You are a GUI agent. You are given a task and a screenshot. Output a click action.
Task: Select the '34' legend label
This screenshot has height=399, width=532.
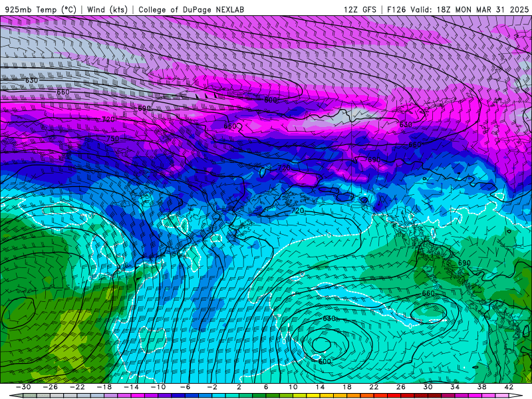pyautogui.click(x=455, y=387)
